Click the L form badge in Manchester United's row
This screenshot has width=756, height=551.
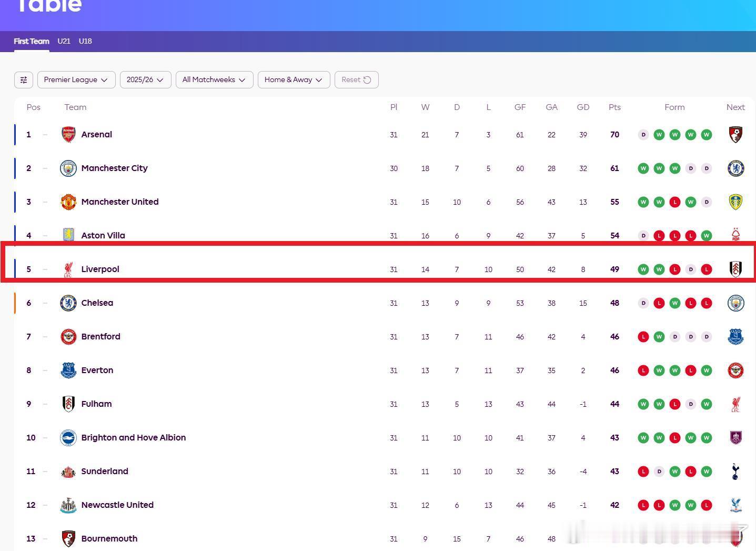[674, 202]
